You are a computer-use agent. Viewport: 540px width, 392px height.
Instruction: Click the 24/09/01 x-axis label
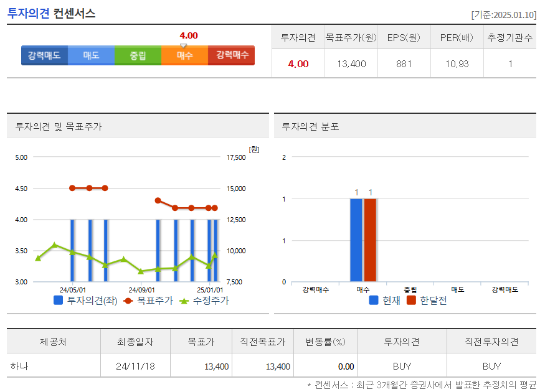[x=141, y=290]
